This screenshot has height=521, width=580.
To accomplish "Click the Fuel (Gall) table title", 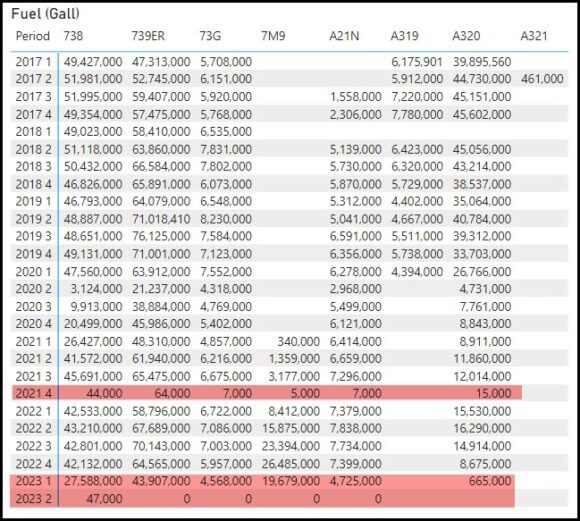I will pyautogui.click(x=45, y=14).
